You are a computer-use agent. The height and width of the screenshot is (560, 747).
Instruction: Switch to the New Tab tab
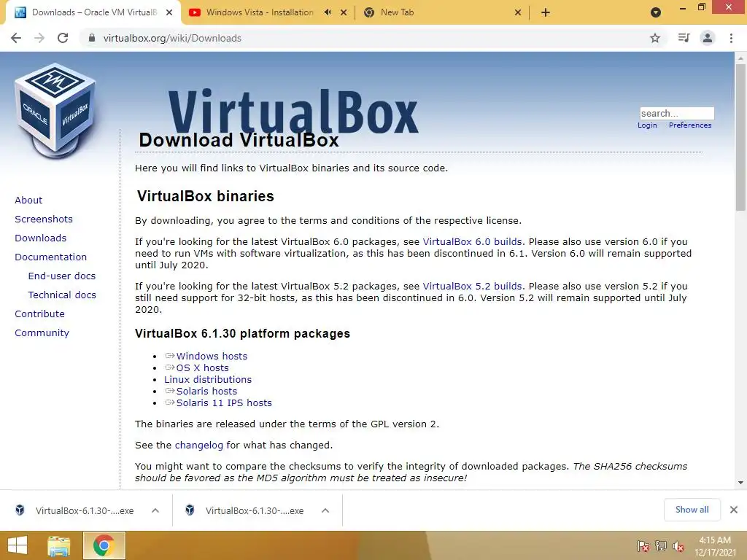397,12
